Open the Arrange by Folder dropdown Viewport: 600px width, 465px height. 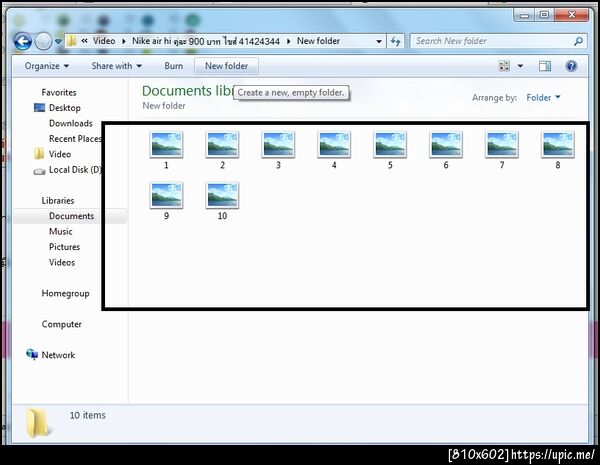[543, 98]
